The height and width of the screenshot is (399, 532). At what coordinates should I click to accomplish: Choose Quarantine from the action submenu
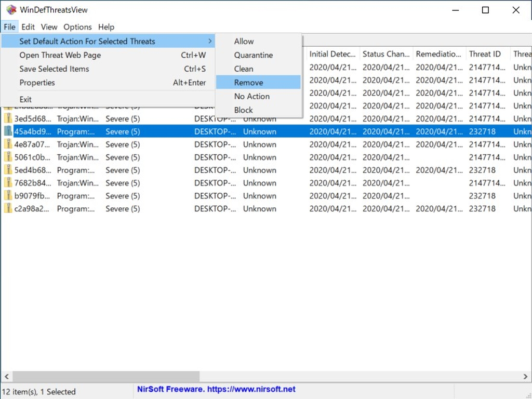(253, 55)
